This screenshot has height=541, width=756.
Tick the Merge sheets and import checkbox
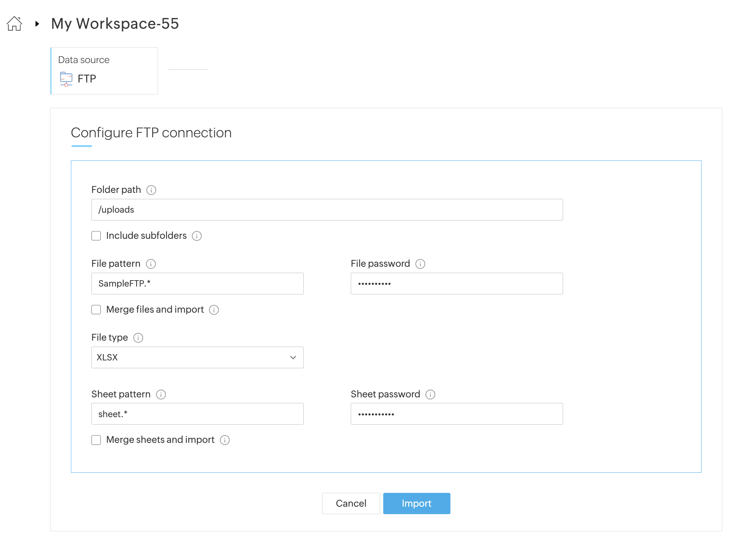pyautogui.click(x=96, y=440)
